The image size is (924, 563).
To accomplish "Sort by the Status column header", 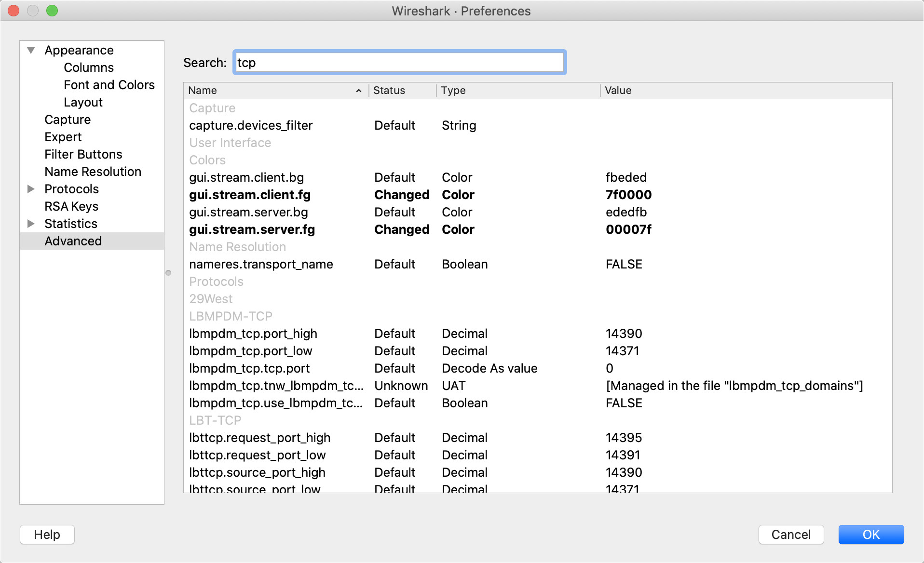I will click(x=389, y=91).
